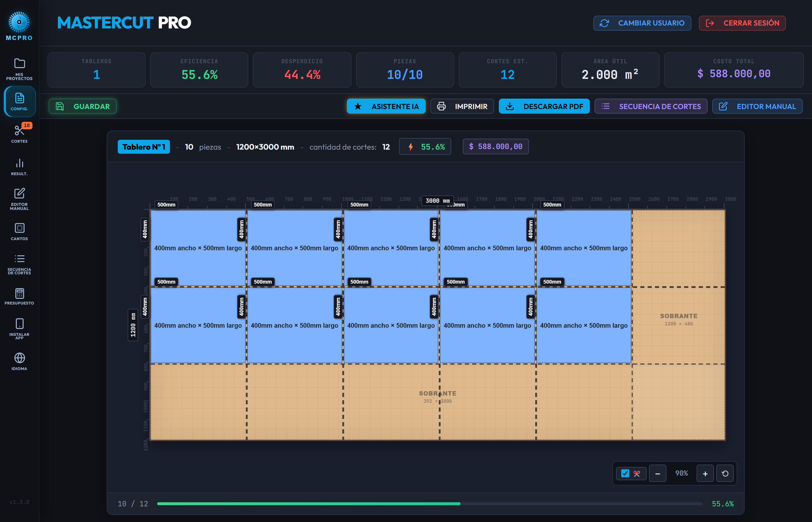The height and width of the screenshot is (522, 812).
Task: Download the PDF report
Action: tap(544, 106)
